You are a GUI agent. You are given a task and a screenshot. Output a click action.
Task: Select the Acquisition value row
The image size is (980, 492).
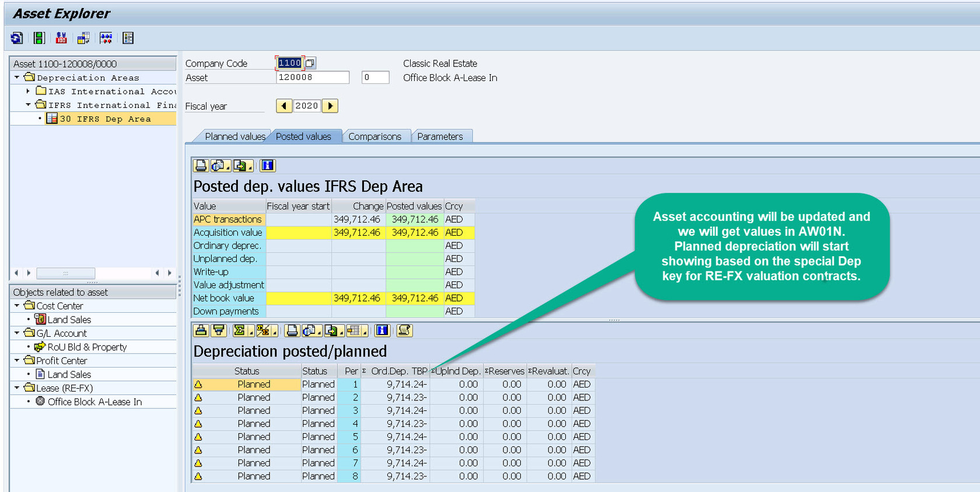pos(334,232)
